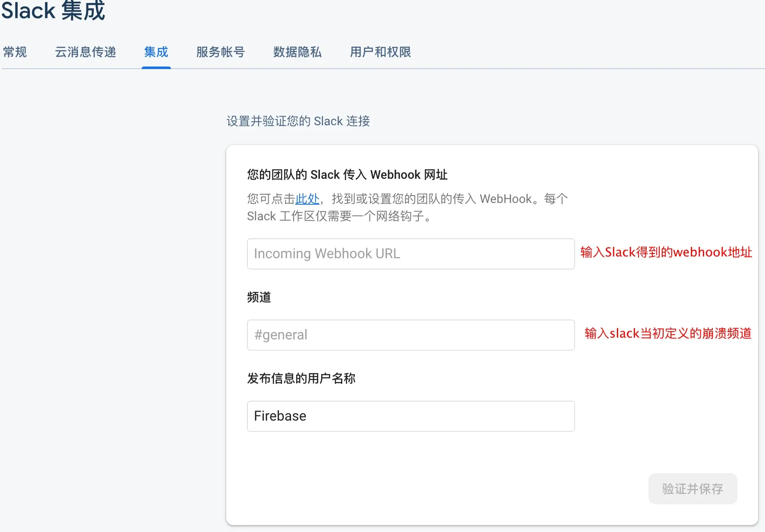765x532 pixels.
Task: Follow the 此处 webhook setup link
Action: pyautogui.click(x=307, y=199)
